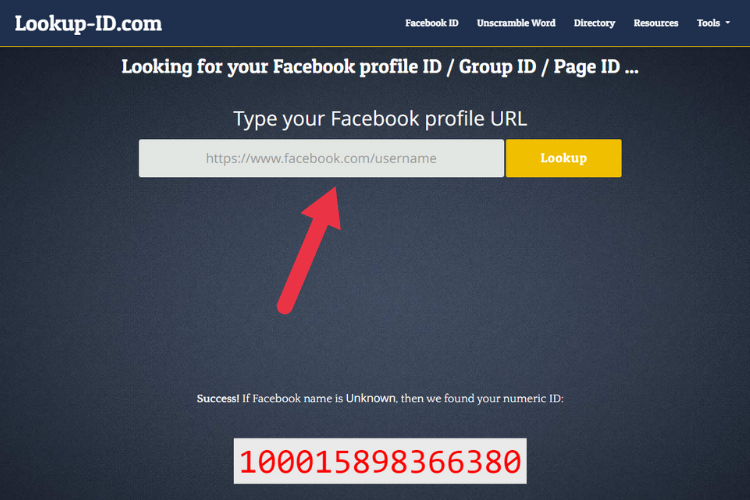The height and width of the screenshot is (500, 750).
Task: Visit the Resources navigation link
Action: coord(656,23)
